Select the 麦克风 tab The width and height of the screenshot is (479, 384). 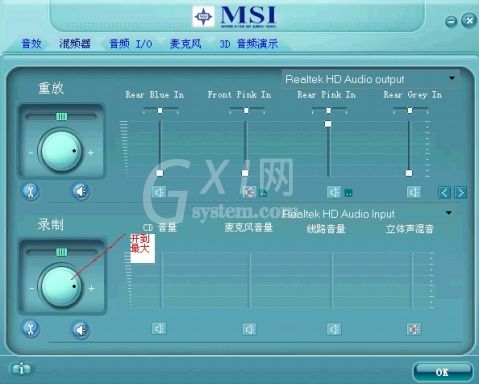[185, 44]
